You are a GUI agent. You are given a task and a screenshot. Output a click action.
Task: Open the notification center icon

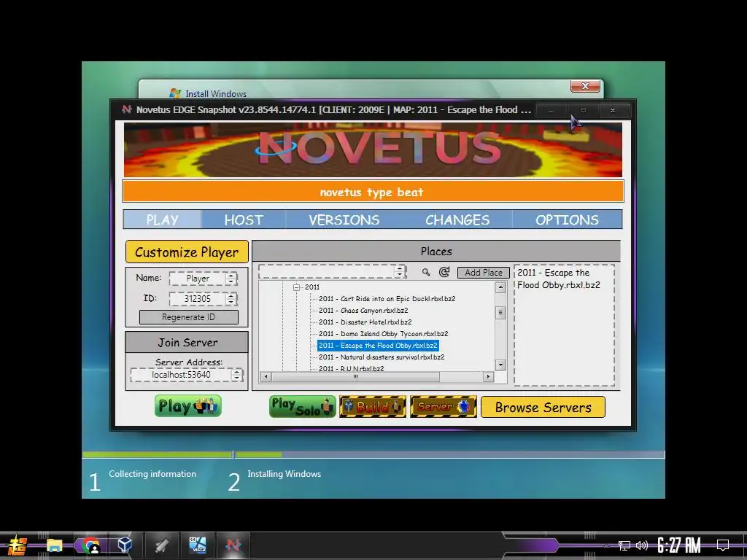point(723,545)
